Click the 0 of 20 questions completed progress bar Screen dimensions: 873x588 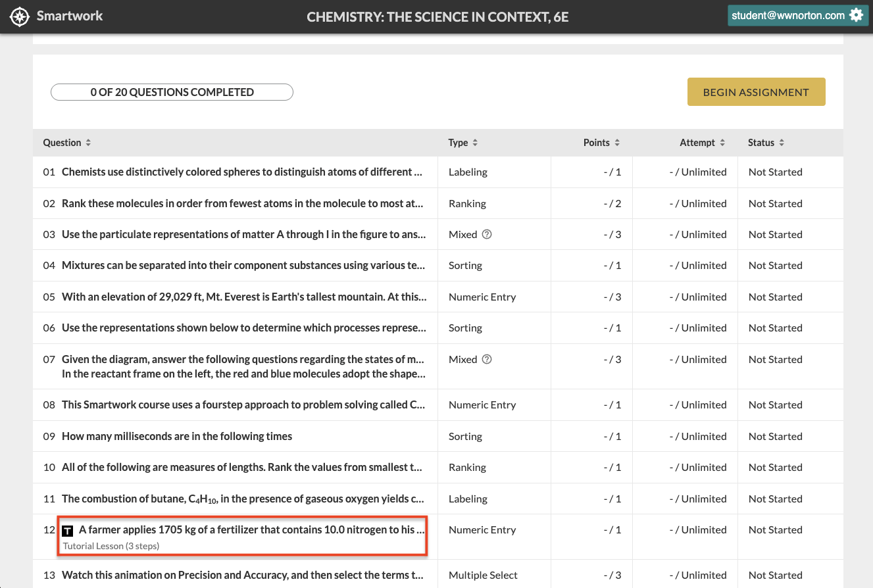point(172,92)
